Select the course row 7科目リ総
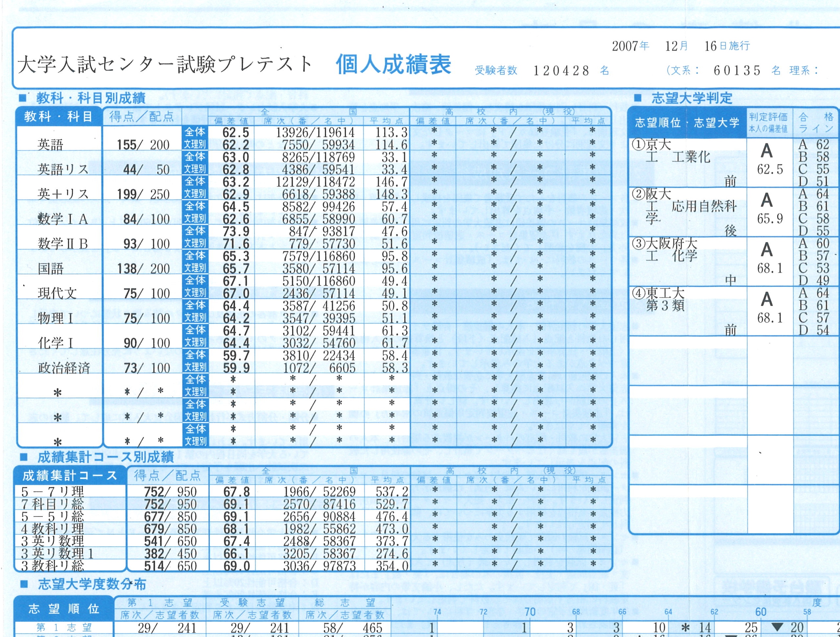This screenshot has width=840, height=637. [52, 505]
